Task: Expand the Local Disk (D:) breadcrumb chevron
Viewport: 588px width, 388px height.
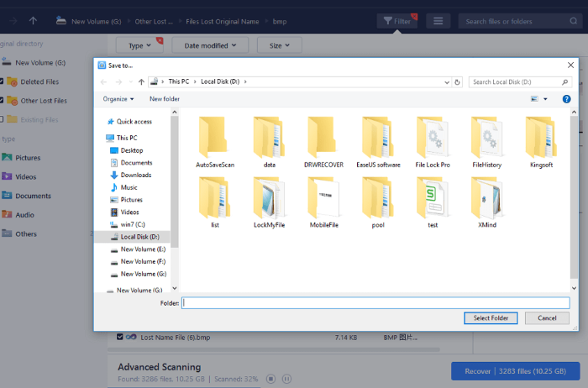Action: pyautogui.click(x=245, y=81)
